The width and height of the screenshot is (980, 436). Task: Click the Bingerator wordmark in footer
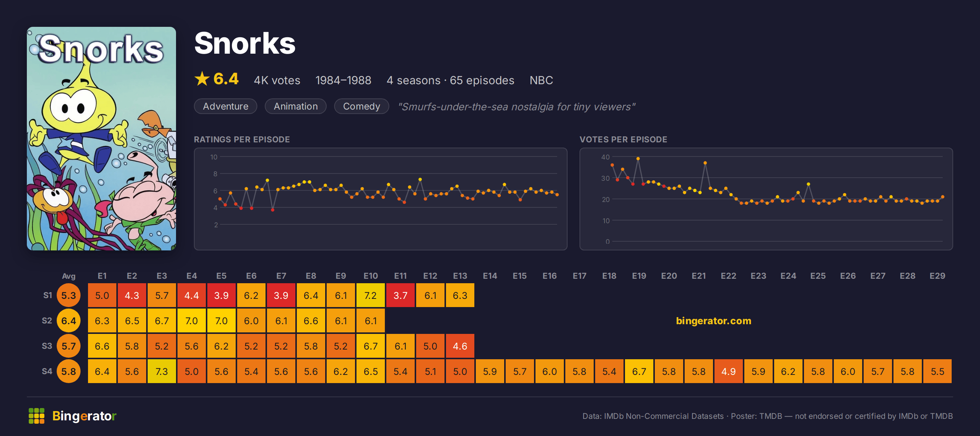[84, 416]
